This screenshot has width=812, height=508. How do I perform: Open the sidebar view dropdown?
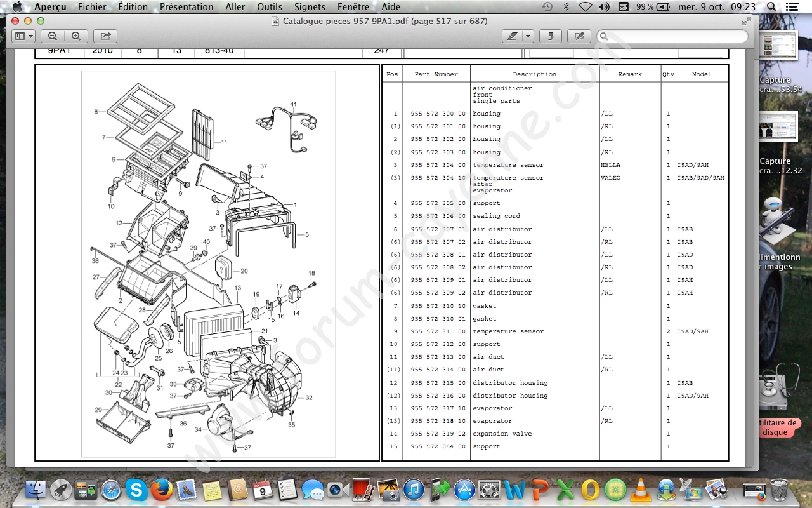coord(24,36)
